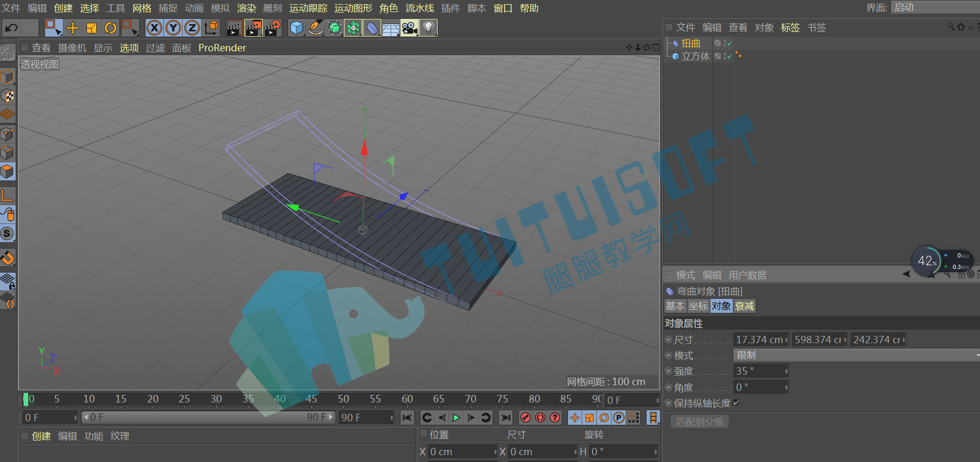The width and height of the screenshot is (980, 462).
Task: Select the Move tool icon
Action: point(73,28)
